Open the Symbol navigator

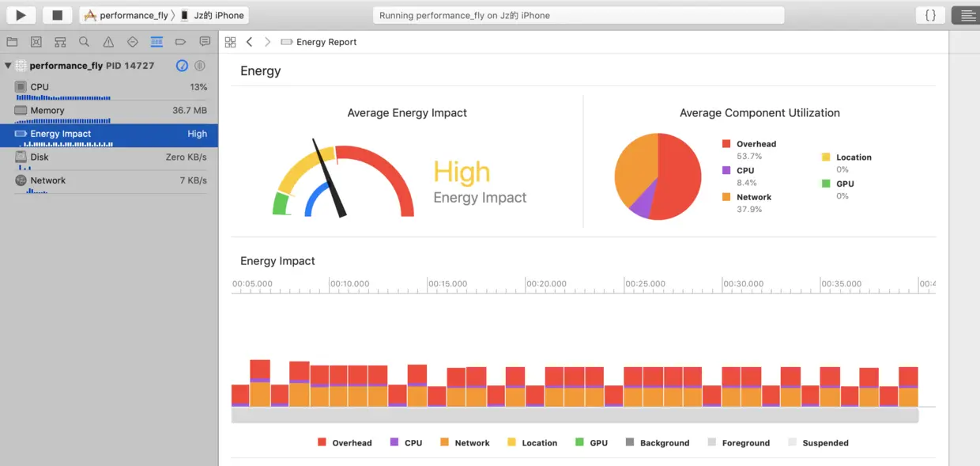pyautogui.click(x=60, y=42)
